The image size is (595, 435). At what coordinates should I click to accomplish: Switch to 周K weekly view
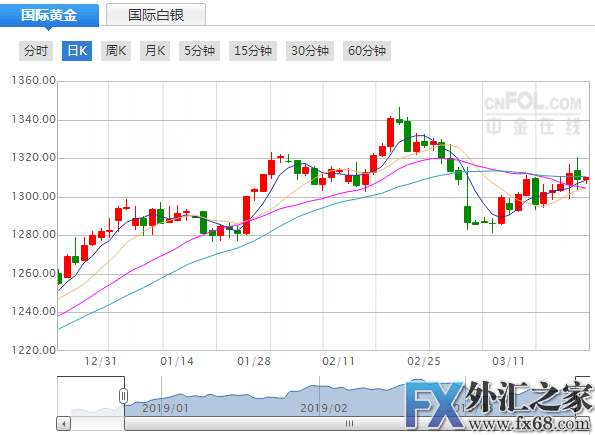[x=116, y=51]
